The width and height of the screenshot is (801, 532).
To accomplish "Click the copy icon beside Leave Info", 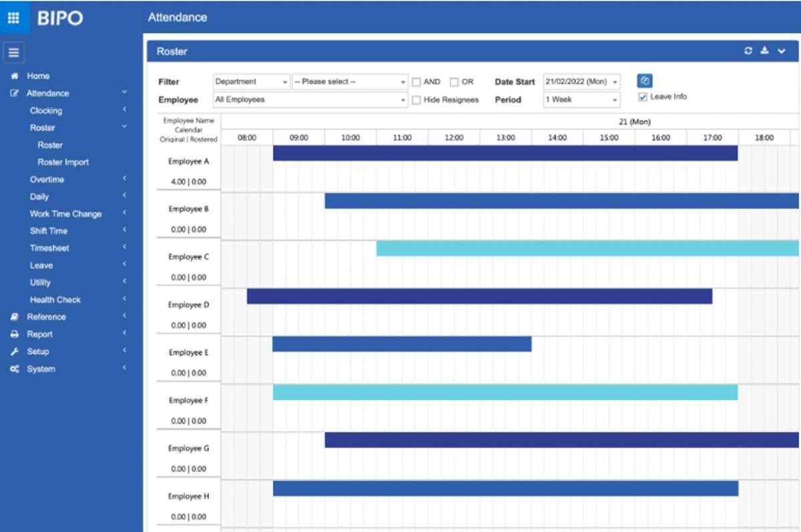I will coord(643,80).
